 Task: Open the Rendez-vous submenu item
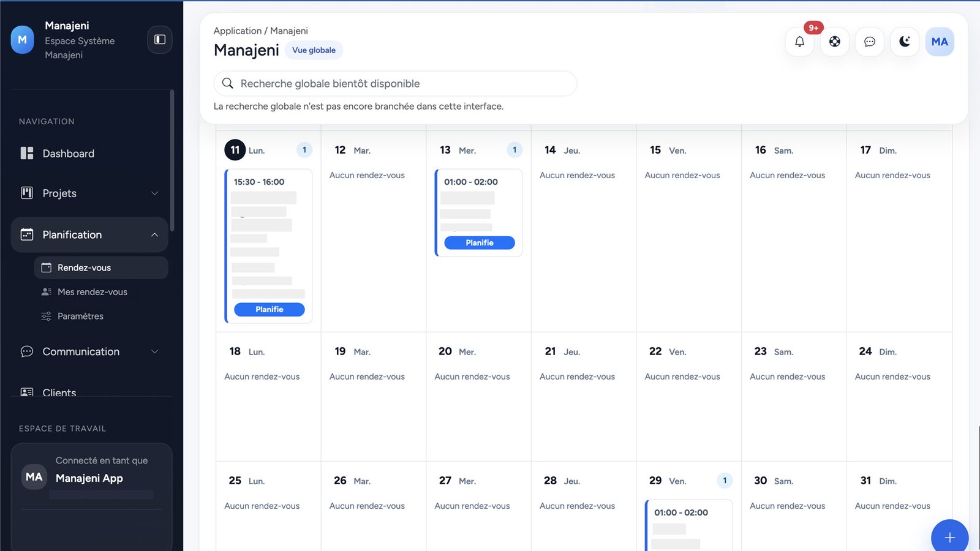[101, 268]
